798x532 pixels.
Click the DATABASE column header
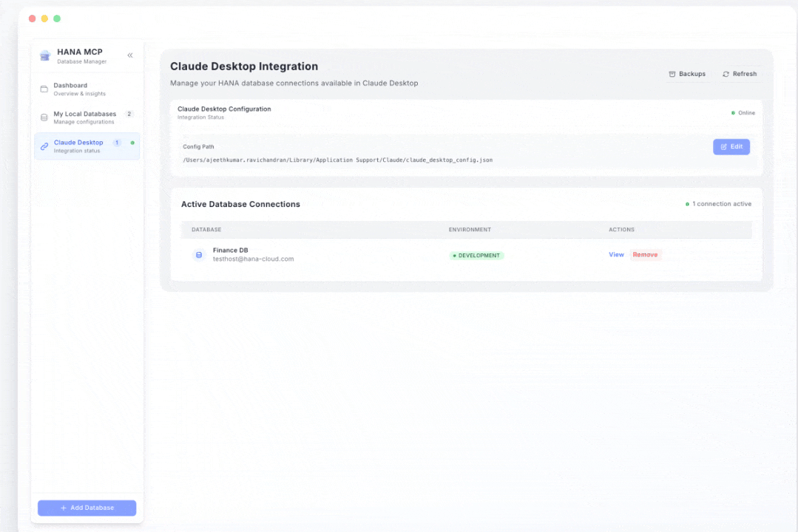(x=206, y=230)
